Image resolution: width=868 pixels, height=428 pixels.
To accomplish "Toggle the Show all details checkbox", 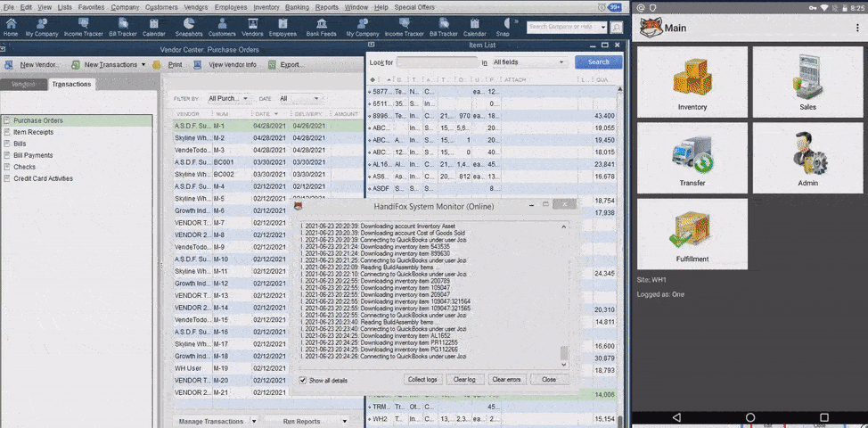I will 303,381.
